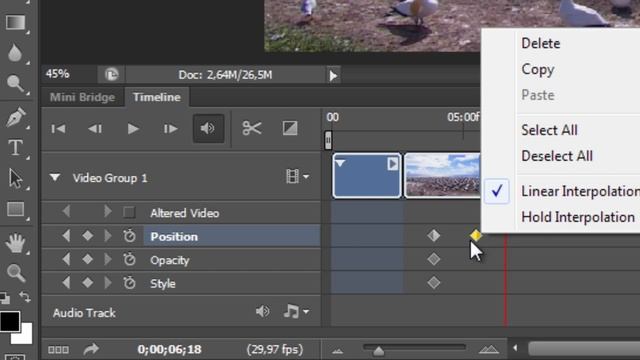Open Audio Track music note menu
Screen dimensions: 640x360
[296, 311]
